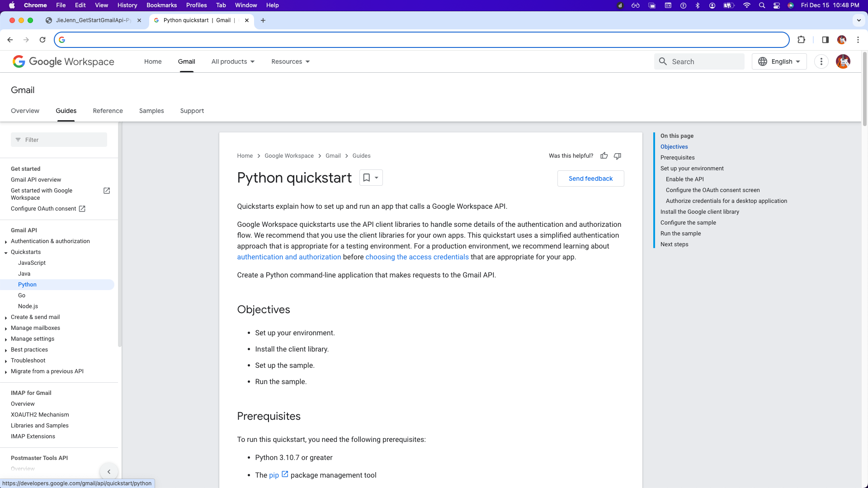
Task: Expand Migrate from a previous API
Action: click(x=6, y=372)
